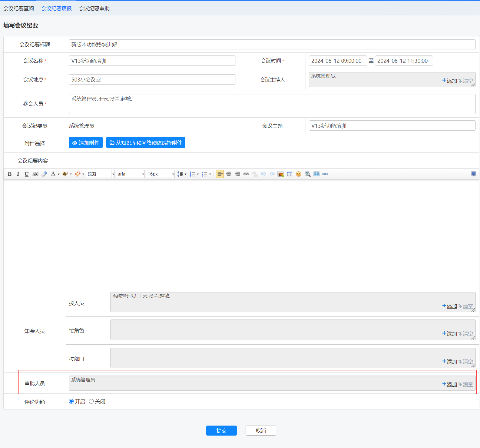The image size is (480, 448).
Task: Toggle fullscreen editor mode
Action: [x=474, y=174]
